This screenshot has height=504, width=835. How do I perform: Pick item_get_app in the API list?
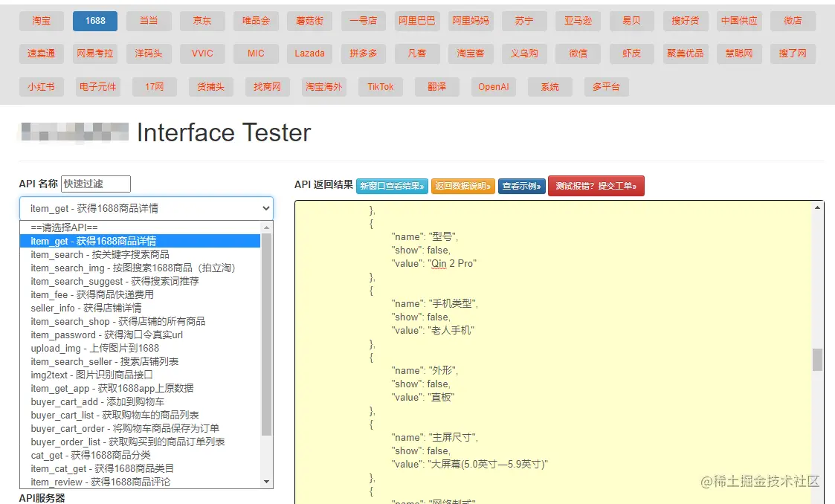click(140, 388)
